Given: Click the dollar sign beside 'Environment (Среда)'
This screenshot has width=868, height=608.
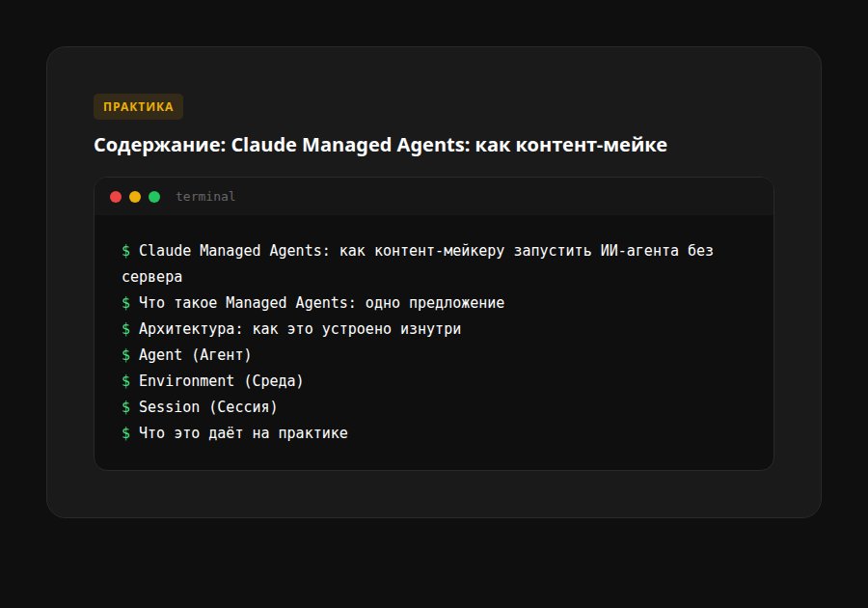Looking at the screenshot, I should [x=126, y=380].
